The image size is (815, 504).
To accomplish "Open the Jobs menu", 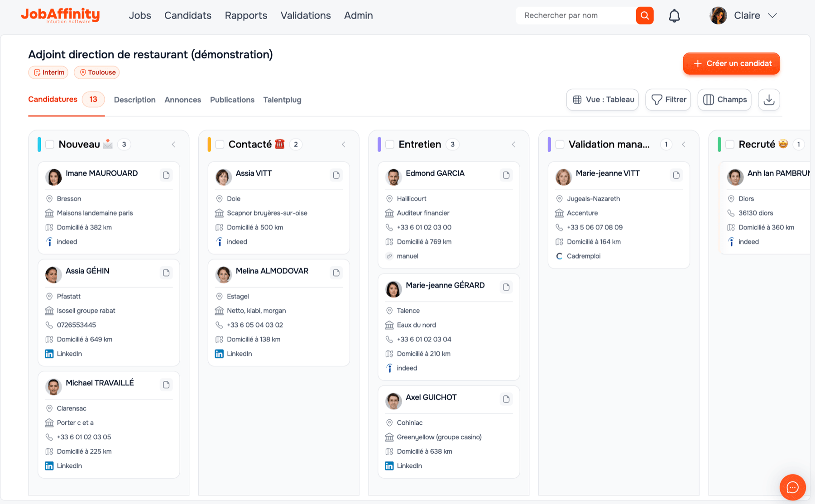I will click(140, 15).
